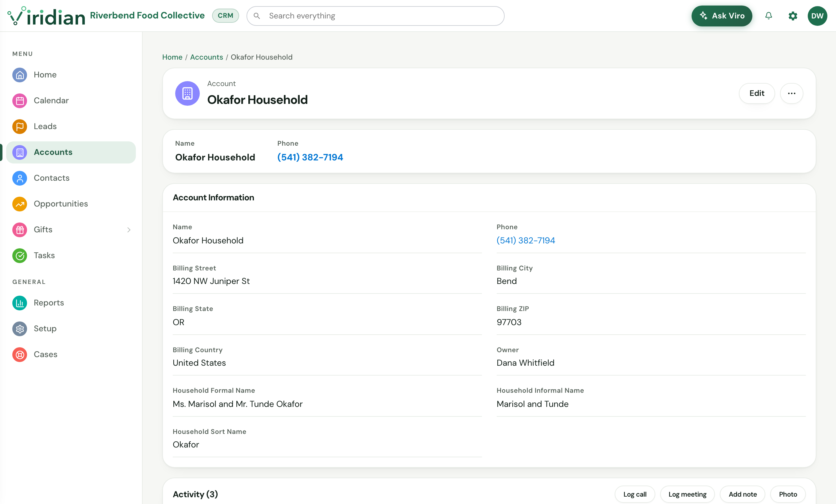The width and height of the screenshot is (836, 504).
Task: Click the Opportunities trend icon
Action: coord(20,204)
